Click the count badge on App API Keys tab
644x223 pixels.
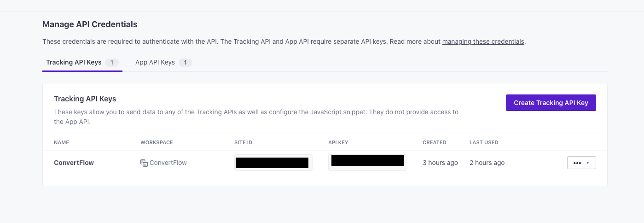coord(185,63)
